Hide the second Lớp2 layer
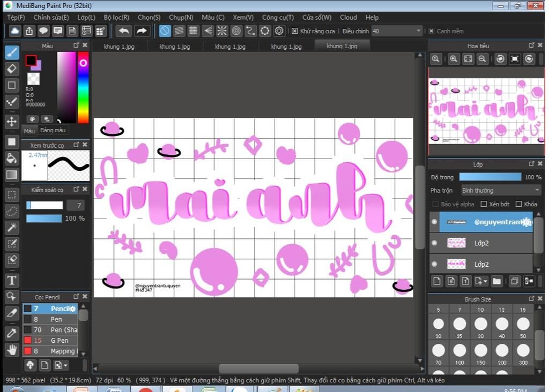The width and height of the screenshot is (549, 392). coord(434,264)
